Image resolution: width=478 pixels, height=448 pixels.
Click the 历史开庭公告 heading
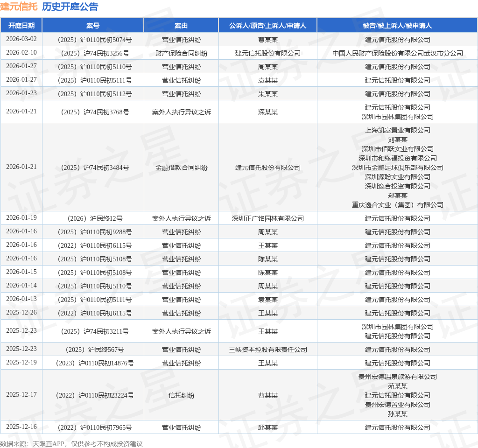70,7
